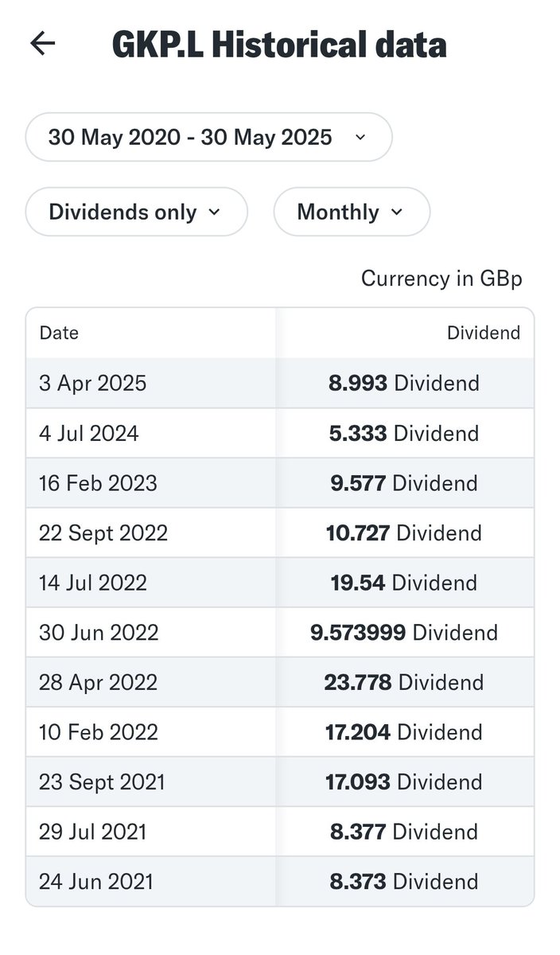
Task: Open the Monthly frequency dropdown
Action: 352,212
